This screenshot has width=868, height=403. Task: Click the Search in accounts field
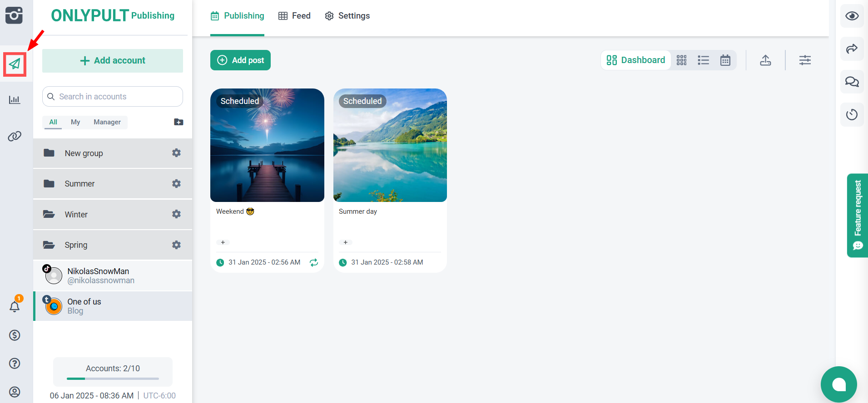113,97
